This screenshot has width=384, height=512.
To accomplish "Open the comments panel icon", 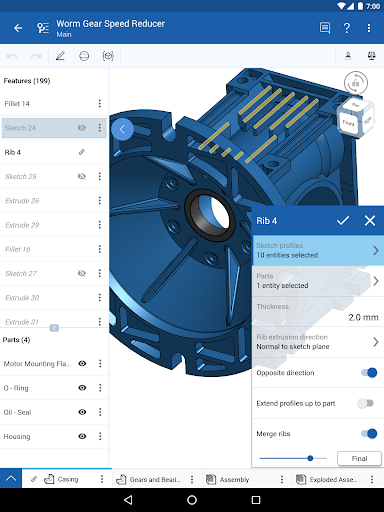I will pos(325,28).
